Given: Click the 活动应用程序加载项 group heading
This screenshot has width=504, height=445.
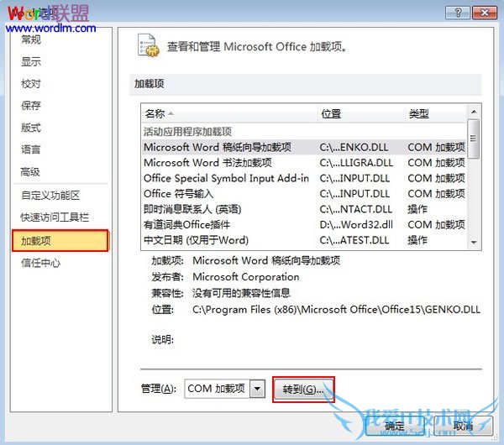Looking at the screenshot, I should pos(187,132).
